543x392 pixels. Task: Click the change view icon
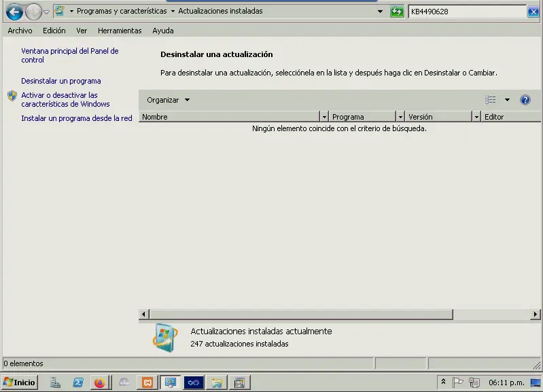point(490,100)
